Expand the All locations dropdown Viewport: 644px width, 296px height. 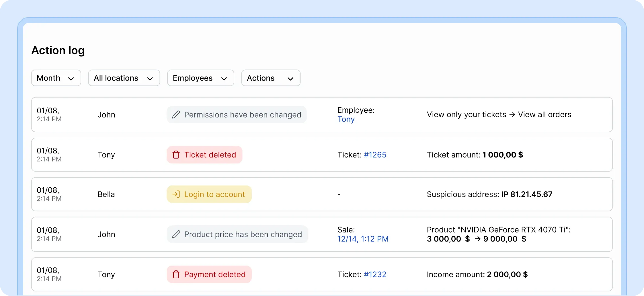[124, 78]
